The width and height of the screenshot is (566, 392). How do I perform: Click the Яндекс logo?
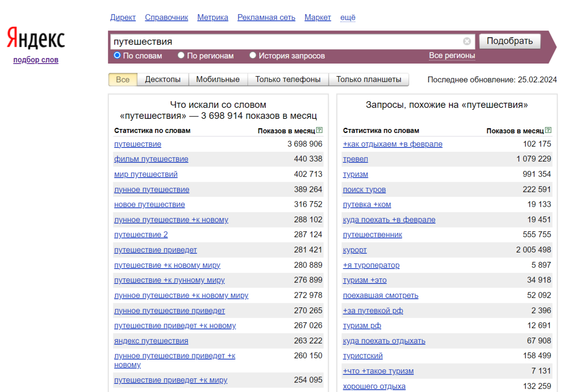36,38
